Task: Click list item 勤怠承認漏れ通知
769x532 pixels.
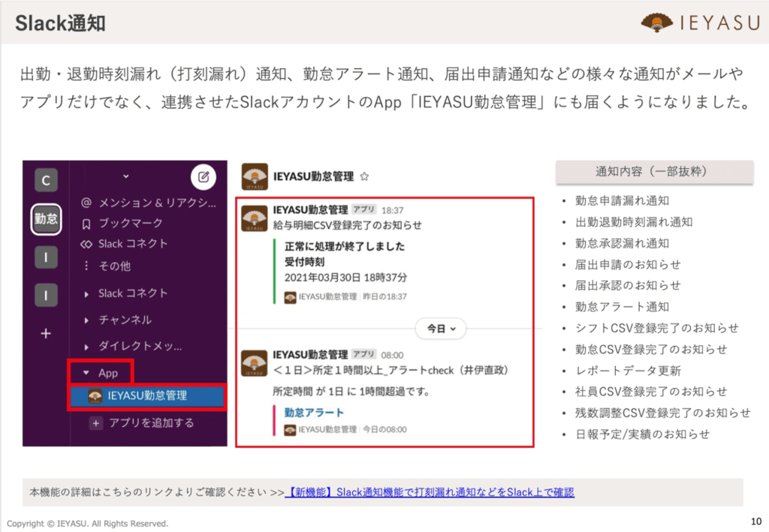Action: (x=622, y=243)
